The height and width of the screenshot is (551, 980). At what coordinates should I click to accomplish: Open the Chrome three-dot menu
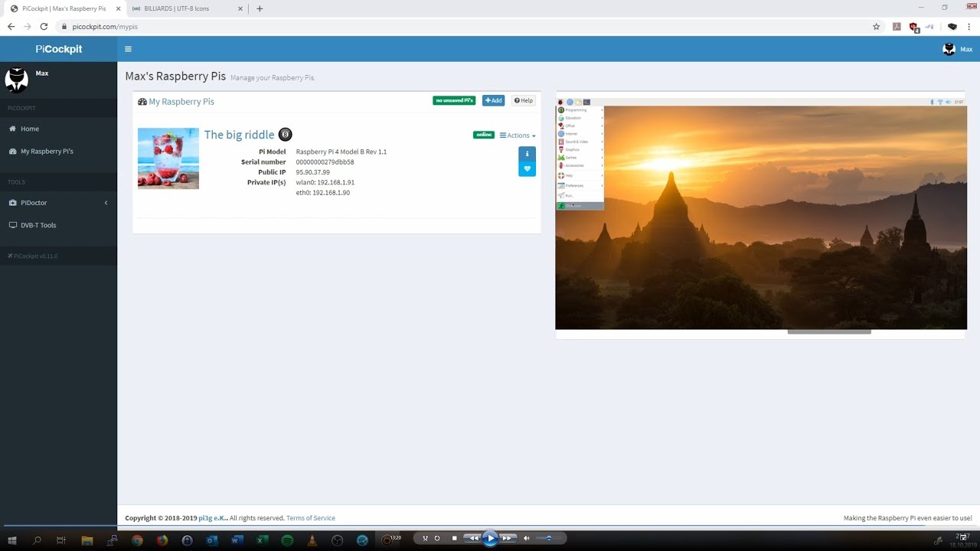click(x=969, y=26)
